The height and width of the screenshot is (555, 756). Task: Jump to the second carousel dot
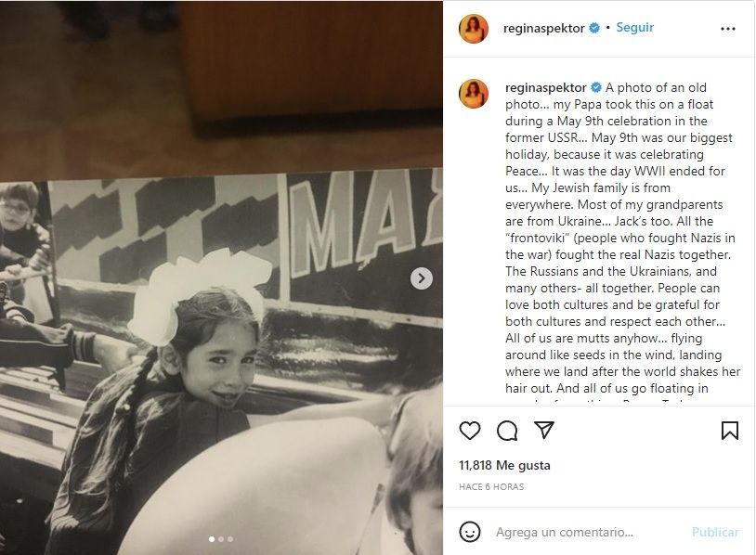click(221, 538)
